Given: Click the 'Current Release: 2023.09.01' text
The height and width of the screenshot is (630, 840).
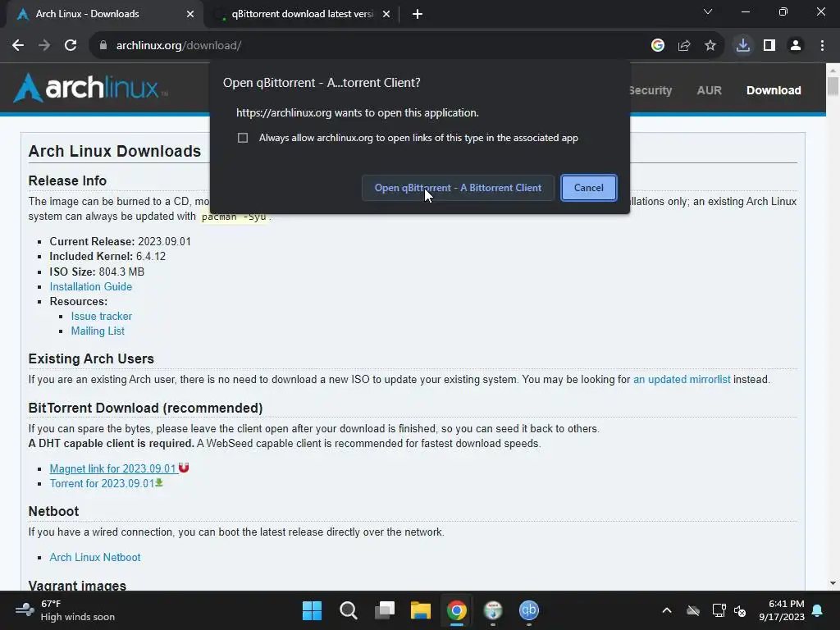Looking at the screenshot, I should (x=120, y=242).
